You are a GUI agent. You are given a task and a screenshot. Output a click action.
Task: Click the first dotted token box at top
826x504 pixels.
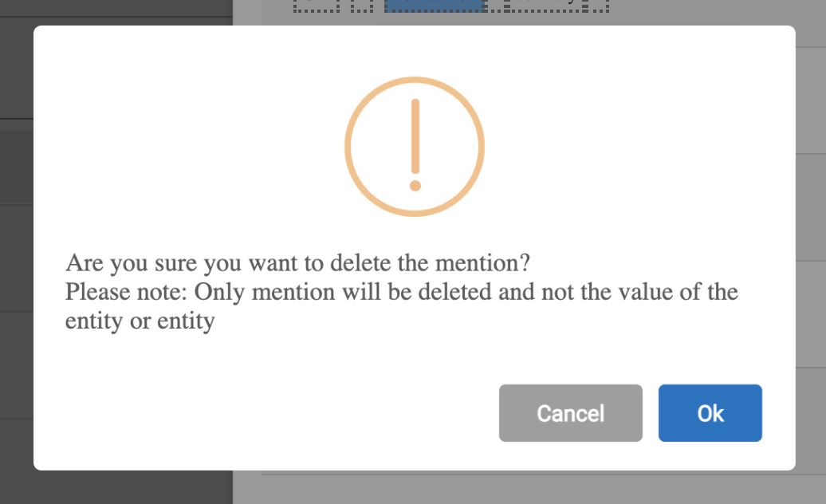coord(317,6)
